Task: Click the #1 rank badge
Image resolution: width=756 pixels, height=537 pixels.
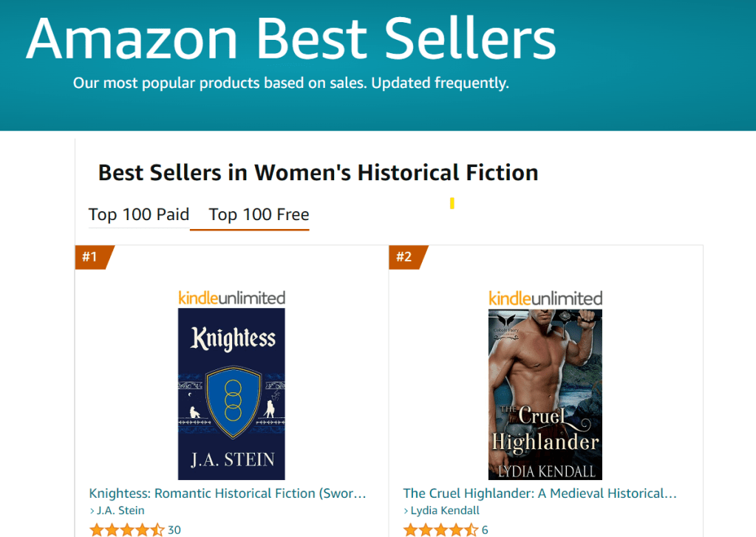Action: point(91,257)
